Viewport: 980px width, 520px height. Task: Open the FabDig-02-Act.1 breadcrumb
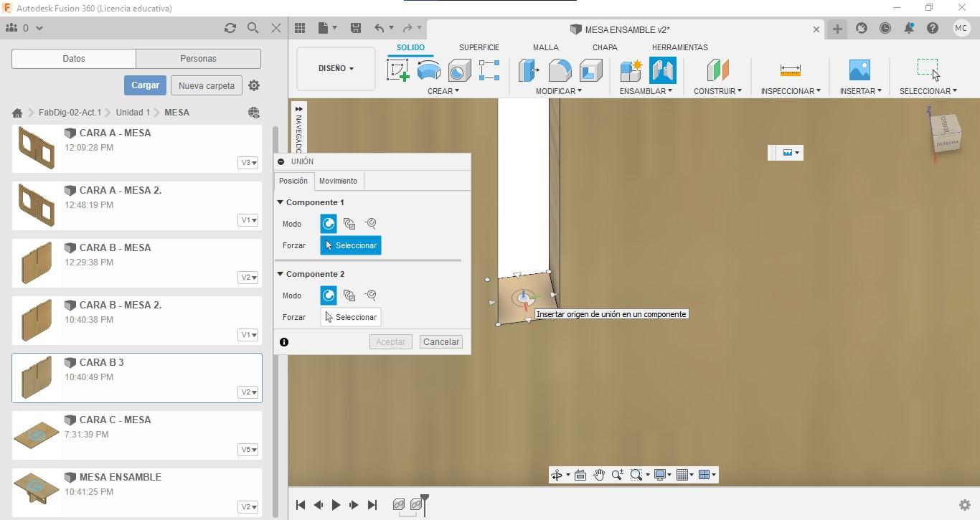point(70,113)
